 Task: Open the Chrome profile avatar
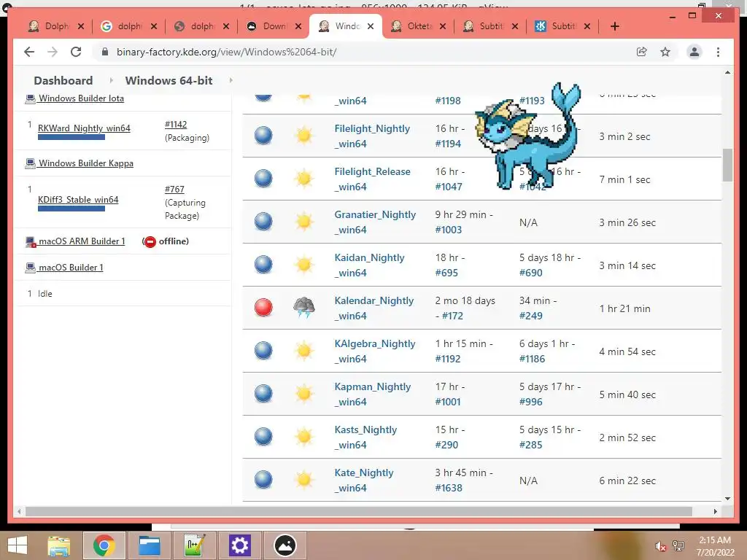(x=694, y=52)
